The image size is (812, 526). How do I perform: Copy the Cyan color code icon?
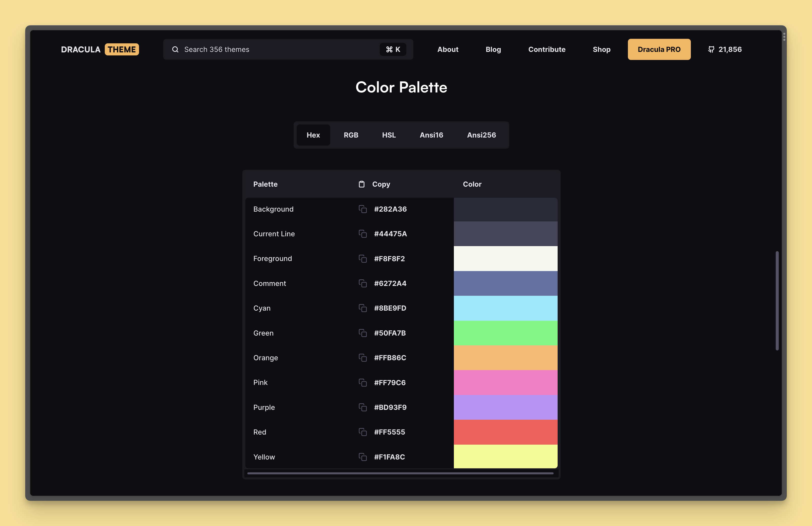[362, 308]
